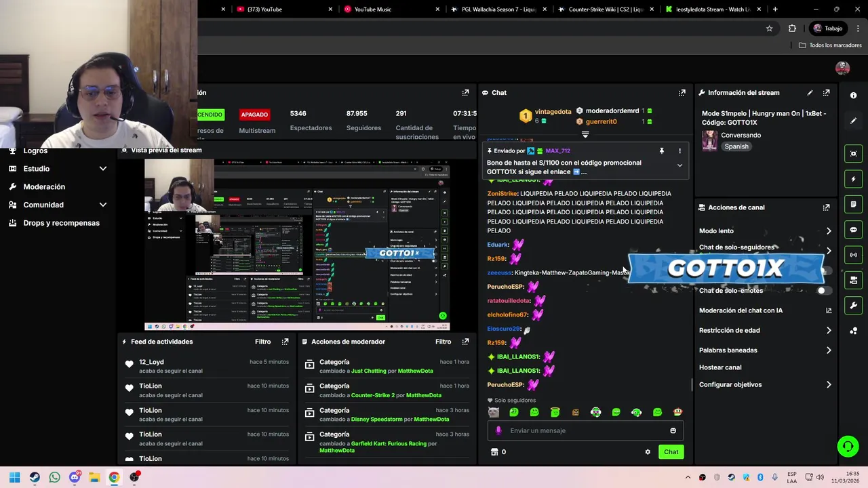Switch to the leostyledota Stream tab

click(x=713, y=9)
